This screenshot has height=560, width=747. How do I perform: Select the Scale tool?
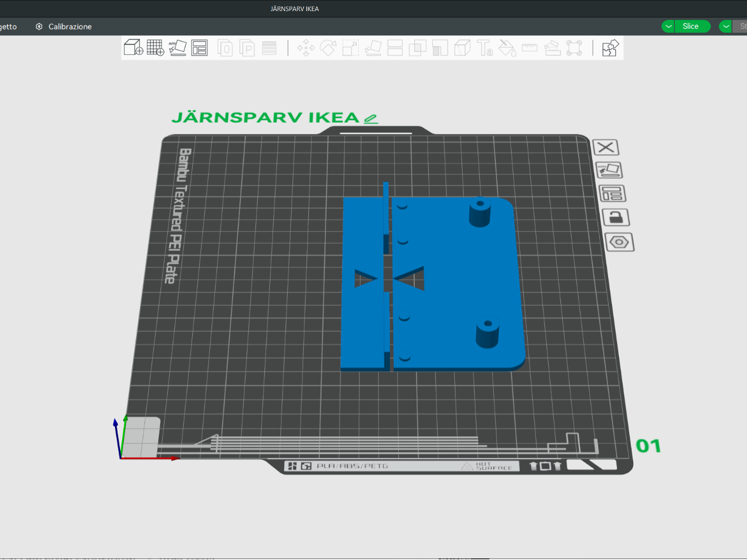click(350, 48)
